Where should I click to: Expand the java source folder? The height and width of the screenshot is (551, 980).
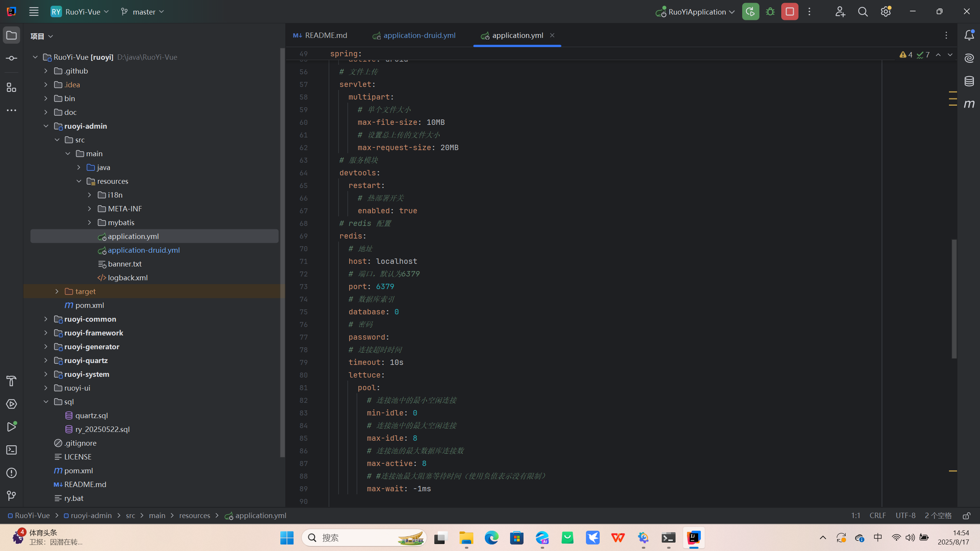[79, 167]
